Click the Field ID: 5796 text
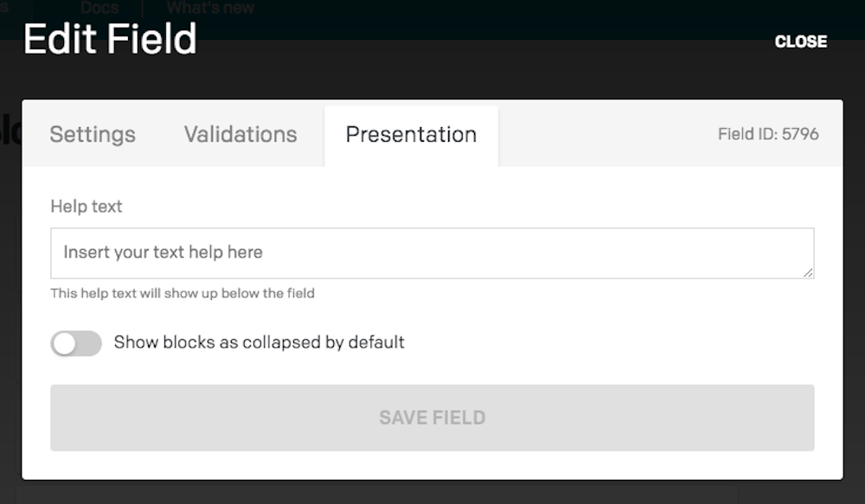The image size is (865, 504). click(768, 134)
